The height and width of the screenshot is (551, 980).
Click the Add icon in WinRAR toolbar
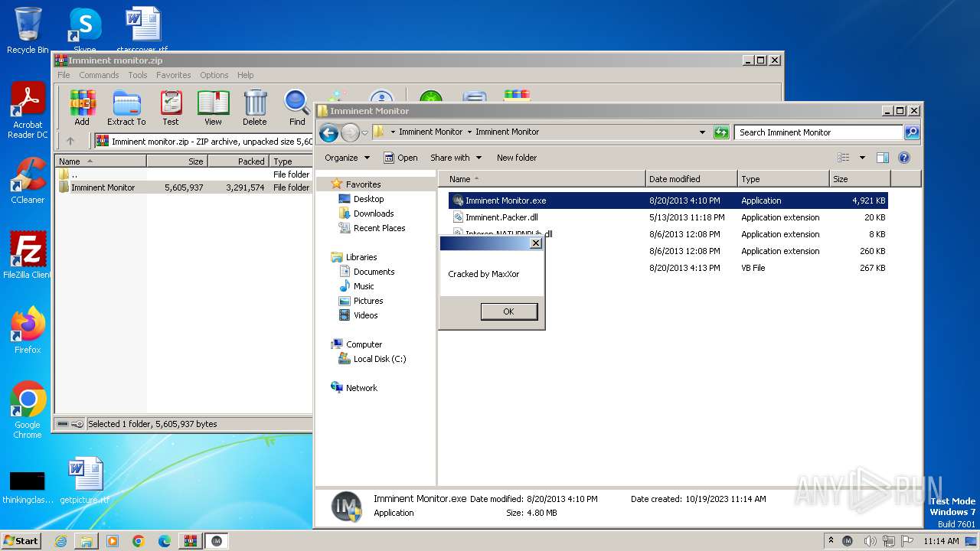point(82,108)
